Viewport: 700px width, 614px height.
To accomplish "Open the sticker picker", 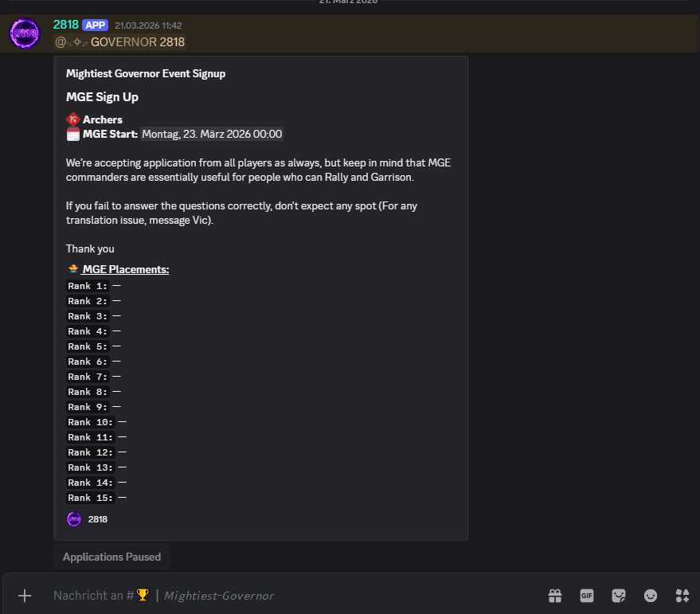I will (619, 595).
